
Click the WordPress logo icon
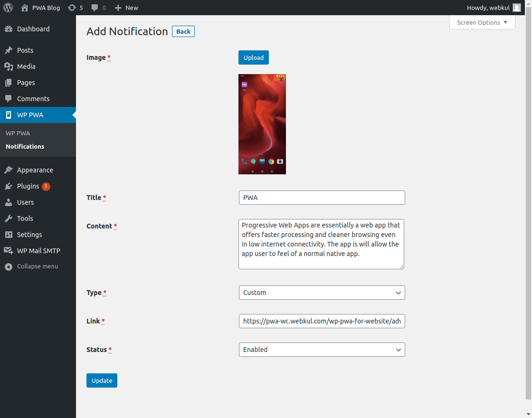tap(8, 8)
